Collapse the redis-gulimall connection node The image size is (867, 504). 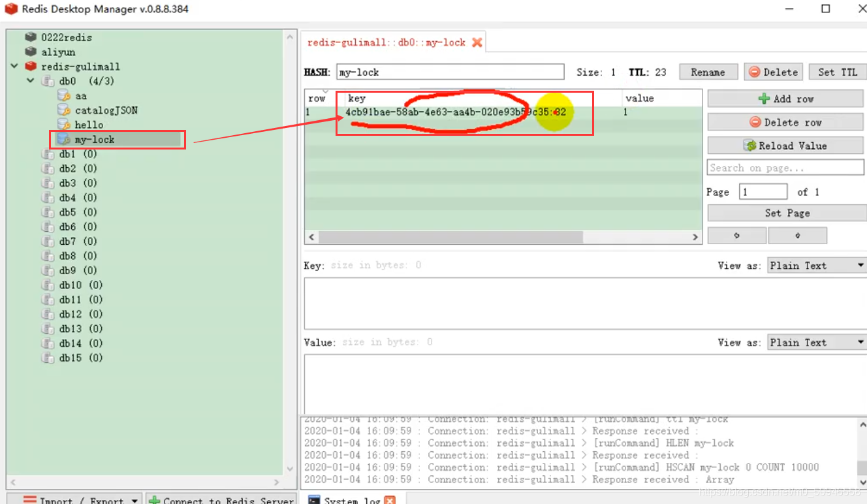(x=14, y=66)
